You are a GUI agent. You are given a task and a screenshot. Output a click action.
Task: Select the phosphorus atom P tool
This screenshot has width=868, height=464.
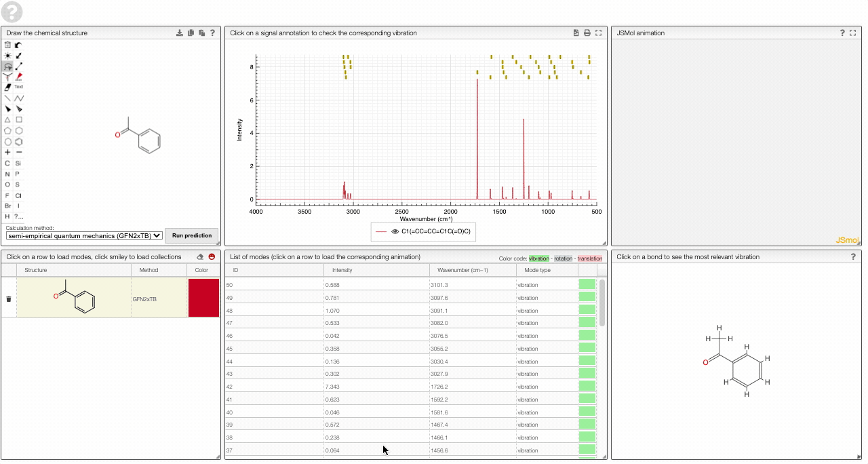point(18,174)
